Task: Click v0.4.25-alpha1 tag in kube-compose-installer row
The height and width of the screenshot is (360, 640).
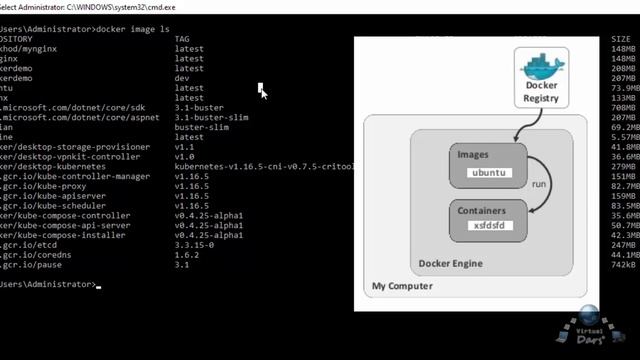Action: (209, 235)
